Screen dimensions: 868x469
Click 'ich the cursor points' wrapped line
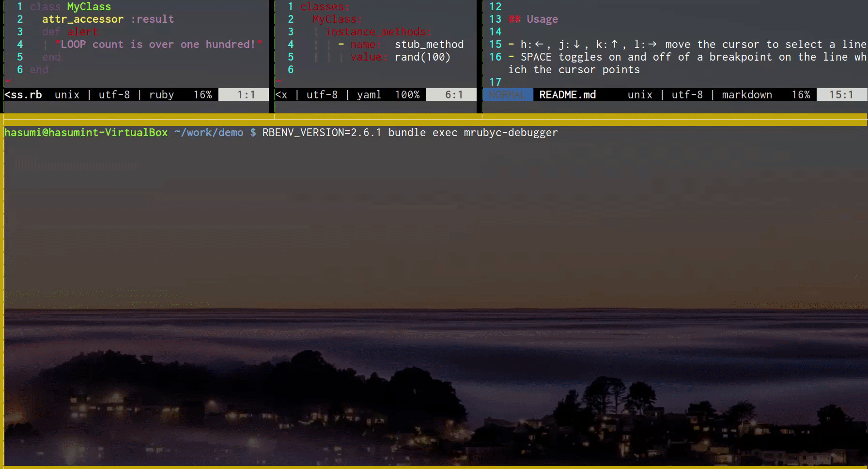tap(574, 70)
